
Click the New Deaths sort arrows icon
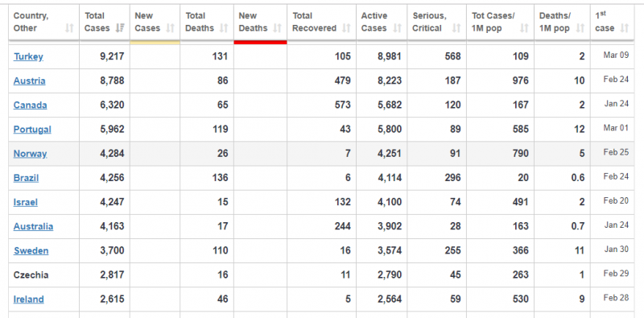(278, 28)
